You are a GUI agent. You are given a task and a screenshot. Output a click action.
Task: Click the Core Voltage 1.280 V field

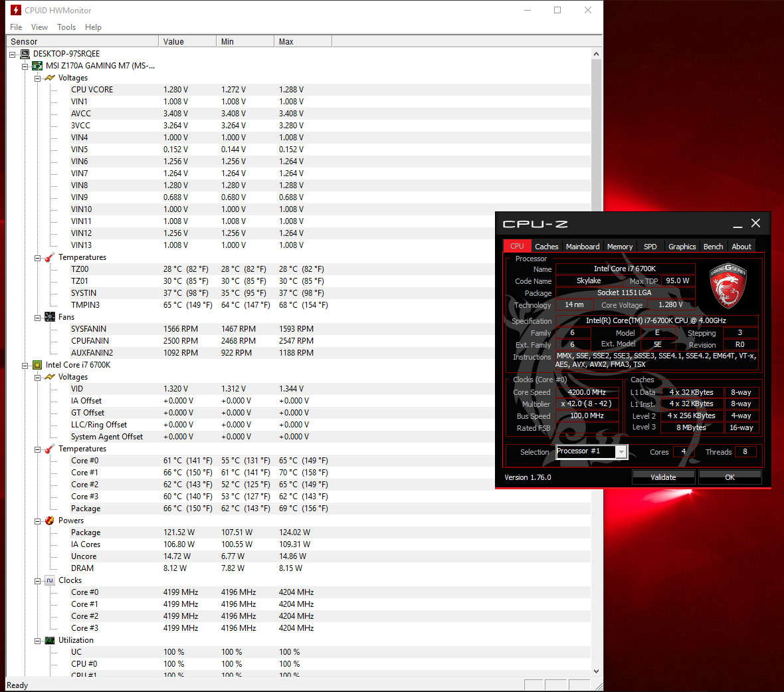point(670,304)
